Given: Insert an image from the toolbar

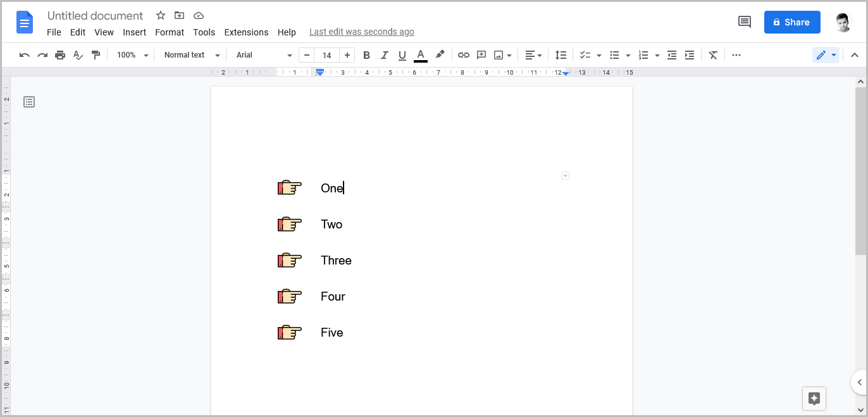Looking at the screenshot, I should tap(499, 55).
